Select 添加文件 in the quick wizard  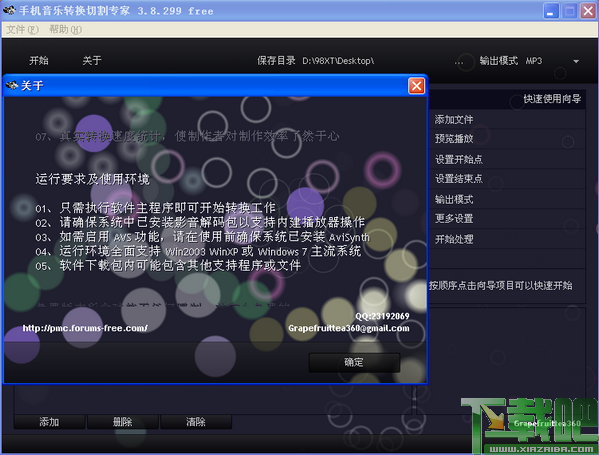tap(454, 120)
